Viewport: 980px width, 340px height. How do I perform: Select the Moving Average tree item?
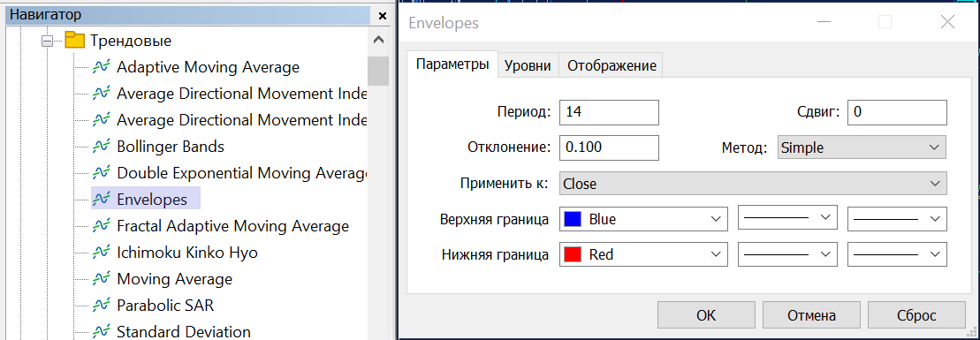(x=174, y=279)
